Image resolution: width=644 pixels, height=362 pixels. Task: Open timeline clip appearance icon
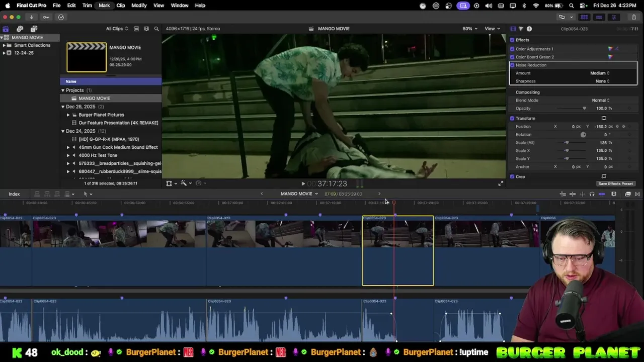614,194
